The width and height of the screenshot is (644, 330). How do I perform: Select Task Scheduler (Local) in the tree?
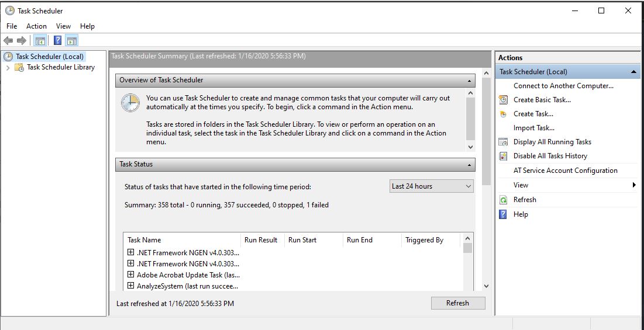[50, 57]
